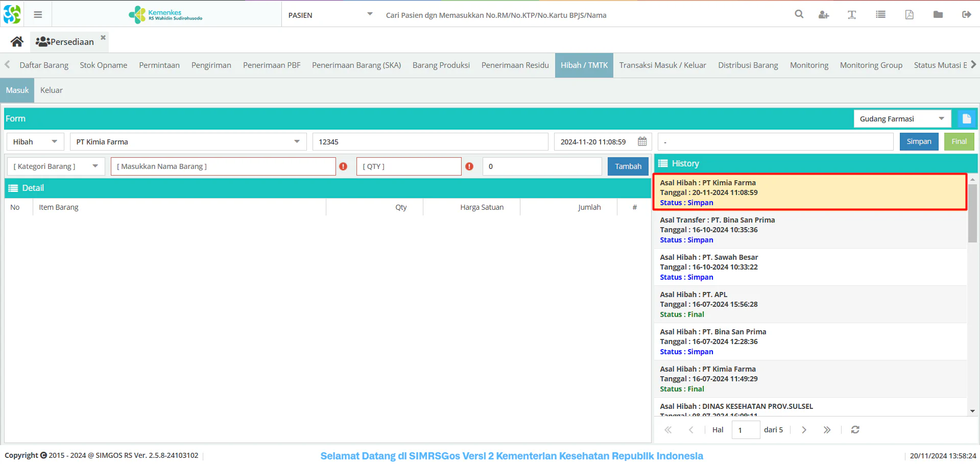The width and height of the screenshot is (980, 464).
Task: Open the PT Kimia Farma supplier dropdown
Action: pos(297,142)
